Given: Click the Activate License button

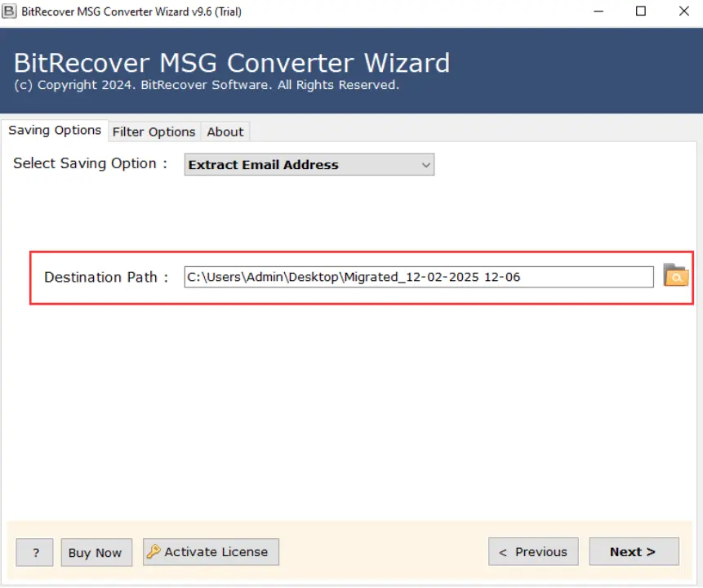Looking at the screenshot, I should 211,552.
